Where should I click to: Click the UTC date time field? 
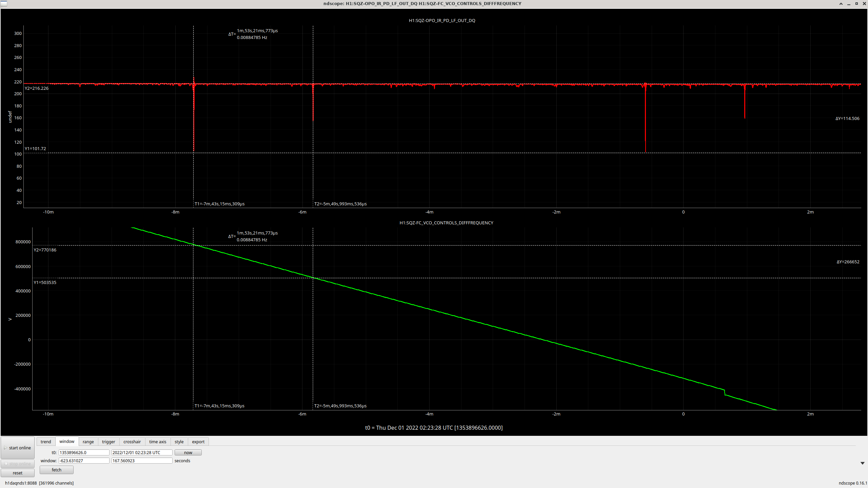pos(142,452)
